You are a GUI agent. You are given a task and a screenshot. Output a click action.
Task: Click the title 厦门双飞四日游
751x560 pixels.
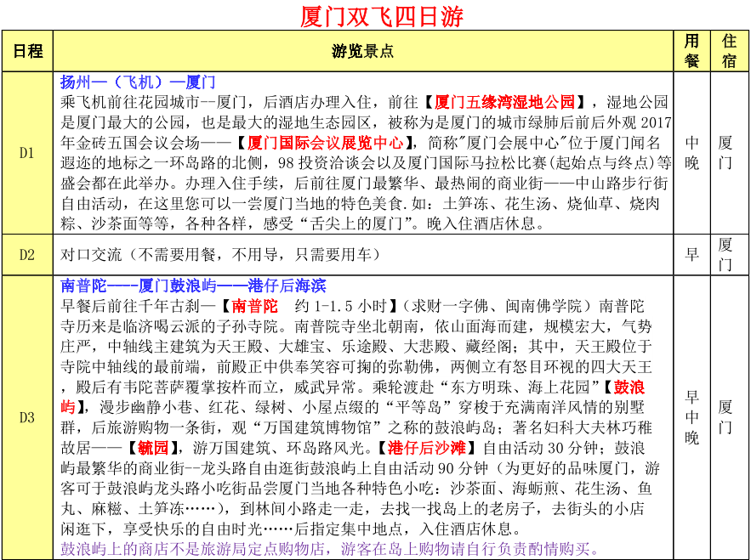pyautogui.click(x=382, y=17)
